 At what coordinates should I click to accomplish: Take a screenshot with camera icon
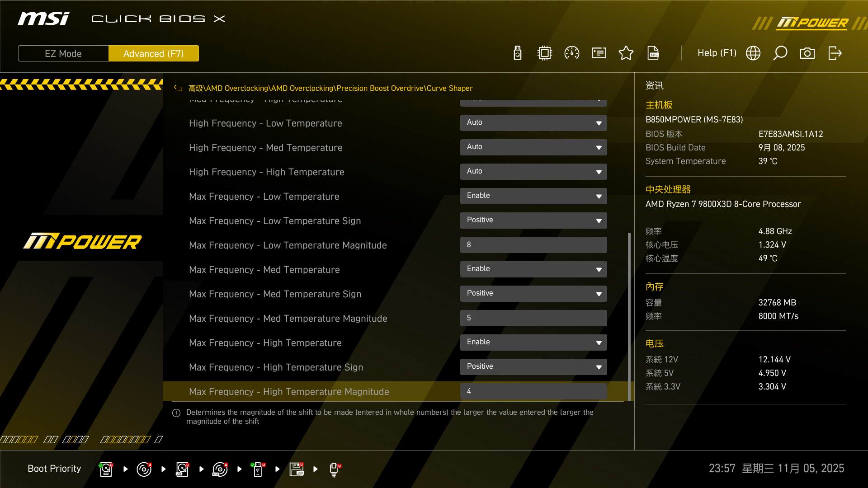click(x=807, y=53)
